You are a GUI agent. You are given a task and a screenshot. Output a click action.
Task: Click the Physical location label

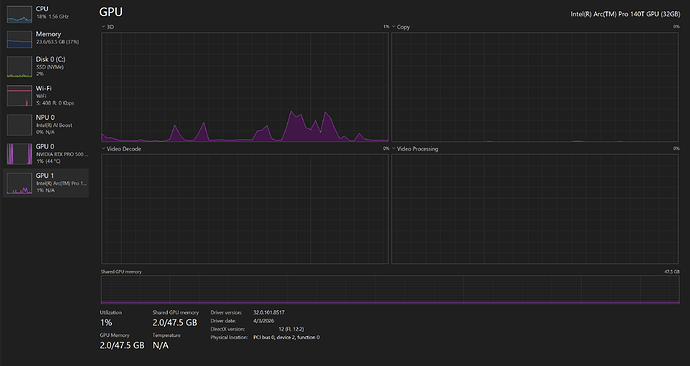pos(228,337)
